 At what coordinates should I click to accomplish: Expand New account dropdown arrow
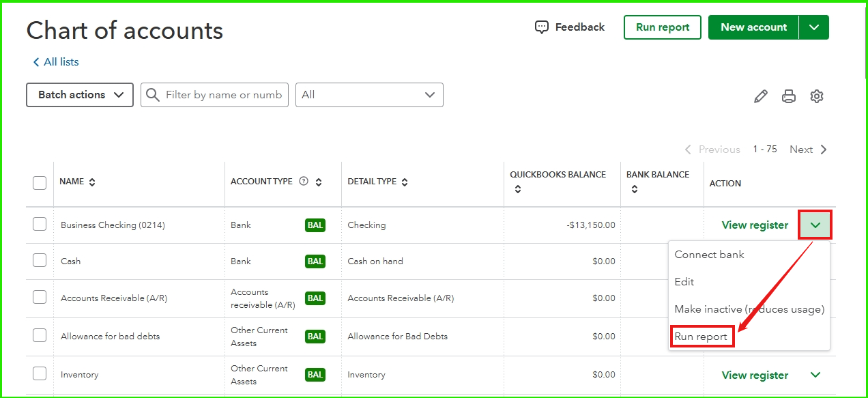tap(813, 27)
